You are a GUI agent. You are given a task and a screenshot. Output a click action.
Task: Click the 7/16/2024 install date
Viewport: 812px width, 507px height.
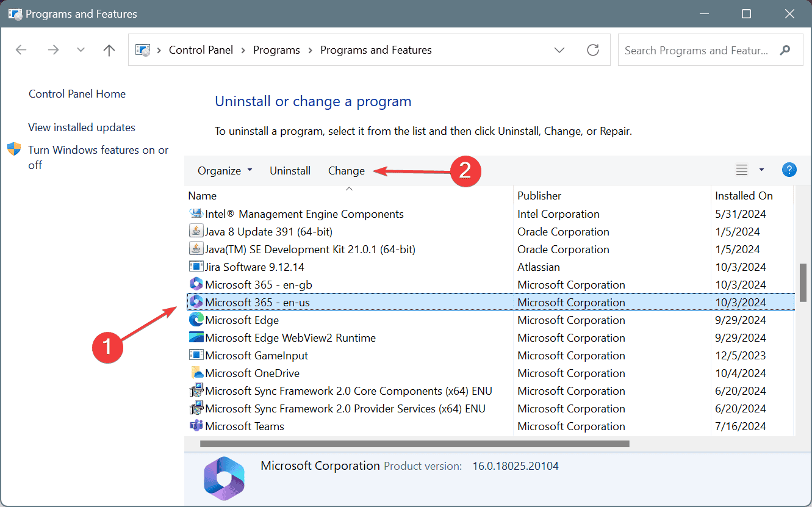(x=740, y=426)
